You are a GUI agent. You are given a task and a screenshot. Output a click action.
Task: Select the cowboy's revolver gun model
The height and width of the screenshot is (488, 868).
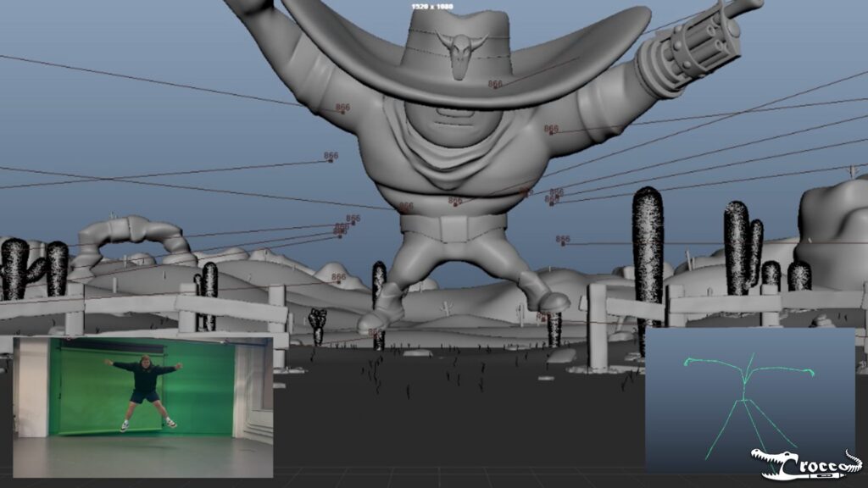point(698,48)
